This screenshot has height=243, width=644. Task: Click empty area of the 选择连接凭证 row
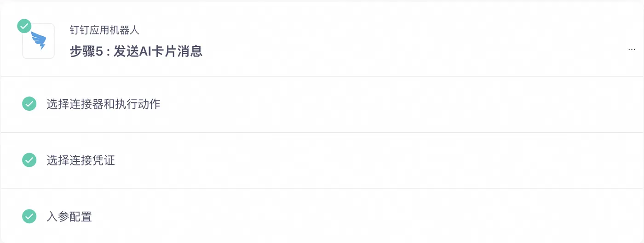368,160
